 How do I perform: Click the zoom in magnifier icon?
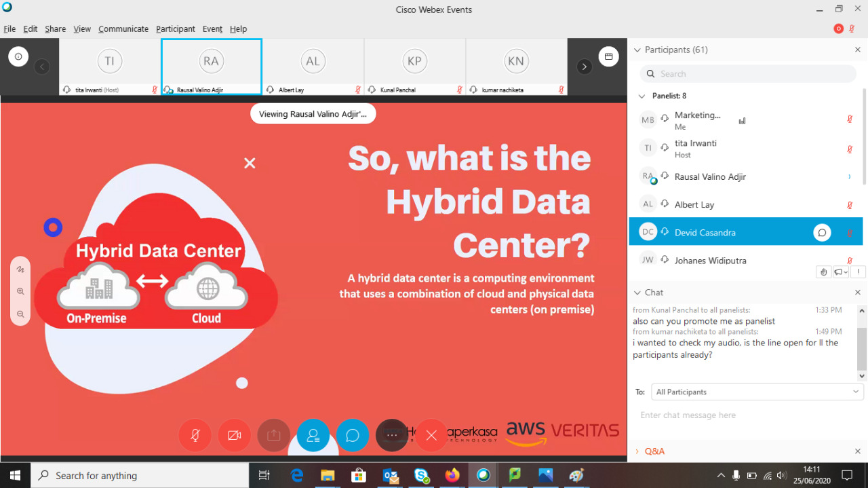[x=20, y=291]
